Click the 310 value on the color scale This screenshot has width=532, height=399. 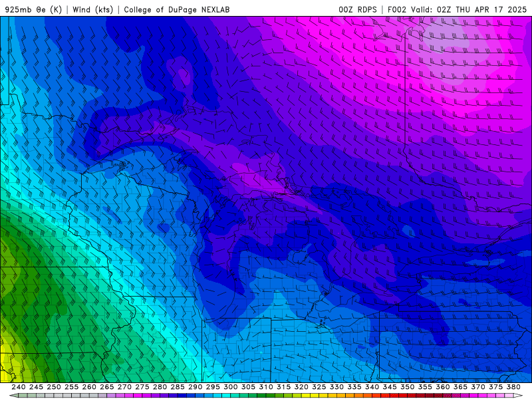point(265,387)
